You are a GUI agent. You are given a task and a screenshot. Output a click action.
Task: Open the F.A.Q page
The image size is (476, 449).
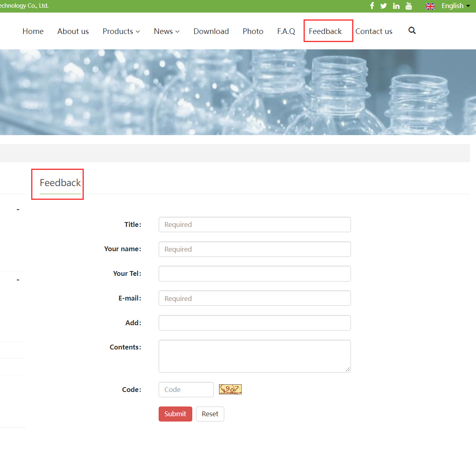pyautogui.click(x=286, y=31)
